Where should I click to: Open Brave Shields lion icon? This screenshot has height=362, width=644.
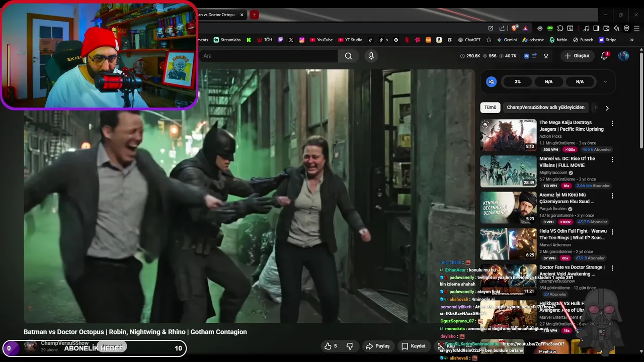pos(515,28)
